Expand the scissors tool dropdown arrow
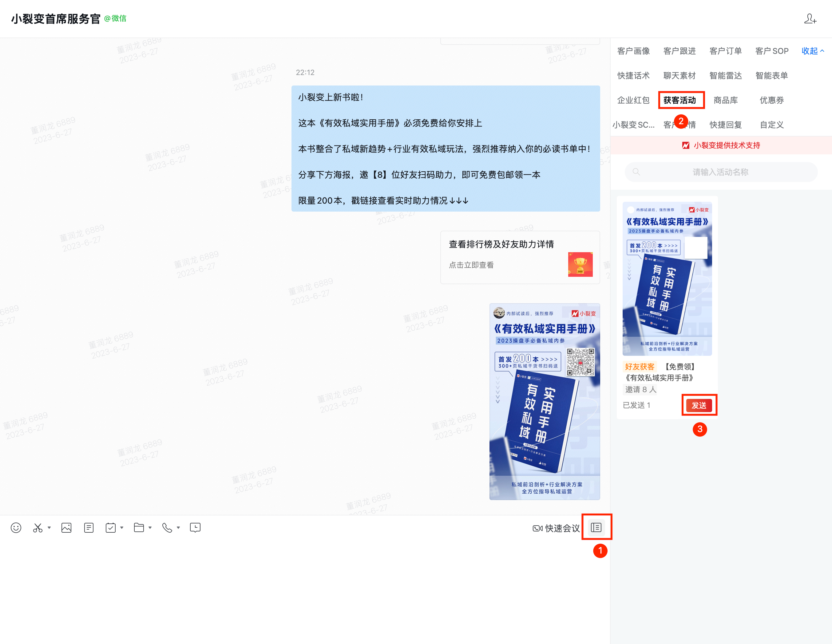Screen dimensions: 832x644 (x=49, y=528)
